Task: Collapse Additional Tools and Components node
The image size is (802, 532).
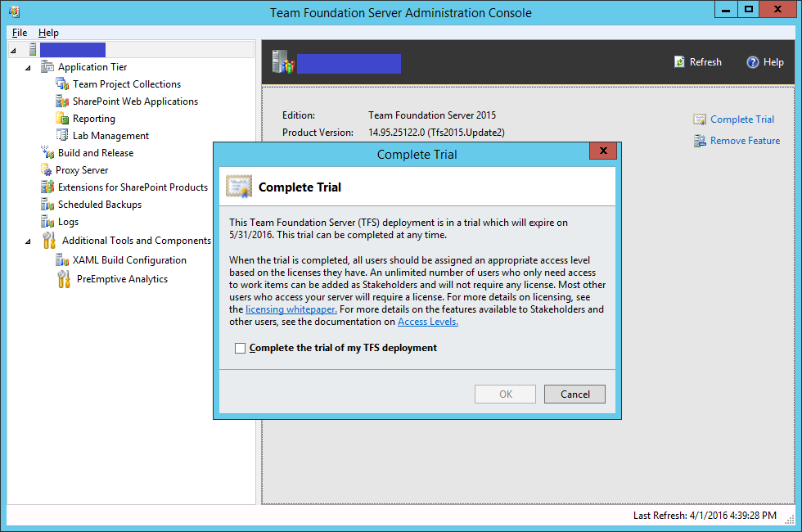Action: (28, 241)
